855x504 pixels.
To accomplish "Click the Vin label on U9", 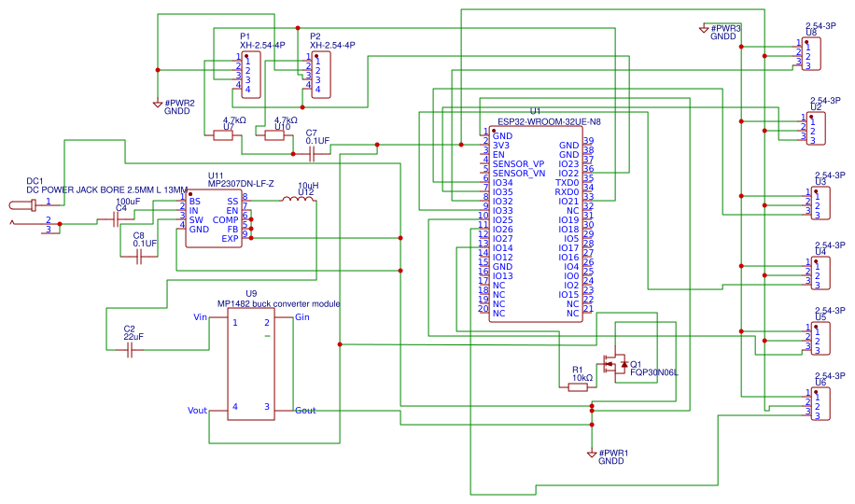I will coord(200,317).
